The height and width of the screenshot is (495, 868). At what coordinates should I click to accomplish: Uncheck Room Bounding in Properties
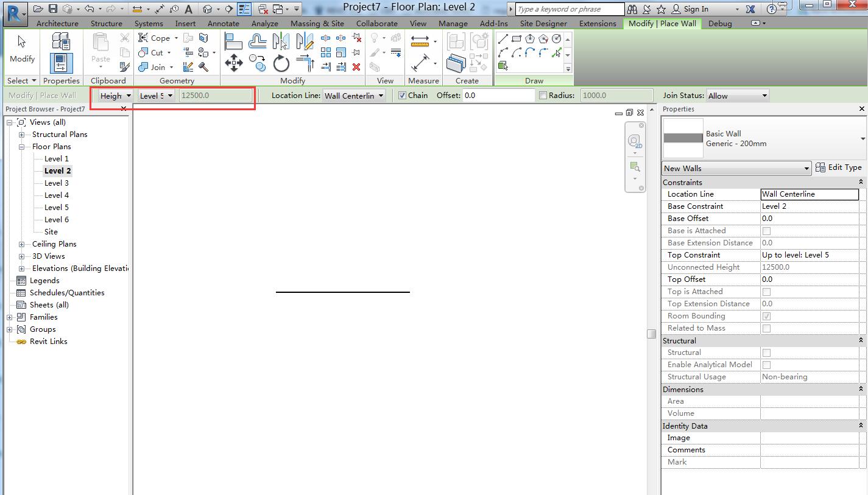tap(766, 316)
